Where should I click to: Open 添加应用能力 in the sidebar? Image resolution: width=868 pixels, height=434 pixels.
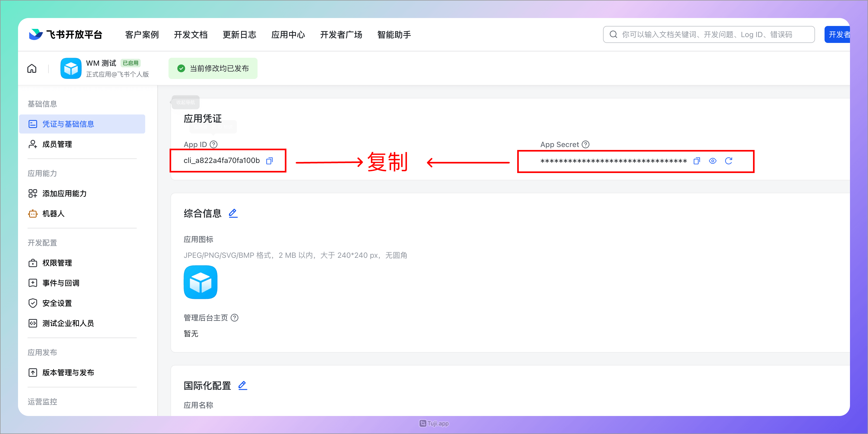[x=64, y=193]
